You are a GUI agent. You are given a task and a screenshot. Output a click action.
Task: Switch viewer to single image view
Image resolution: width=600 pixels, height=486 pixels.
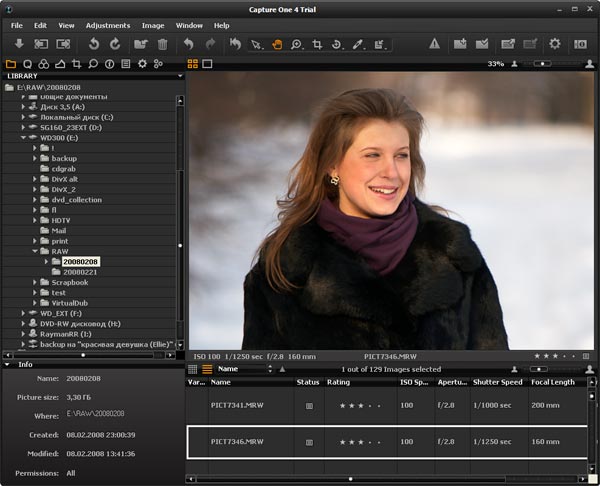pyautogui.click(x=207, y=64)
